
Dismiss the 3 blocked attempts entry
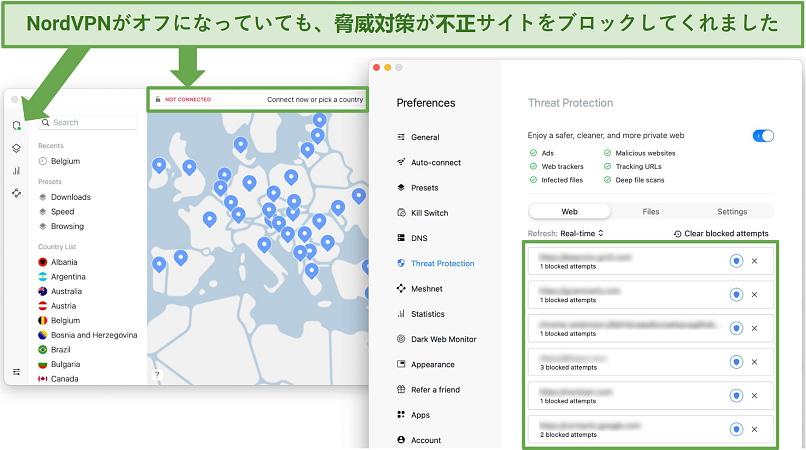tap(754, 362)
